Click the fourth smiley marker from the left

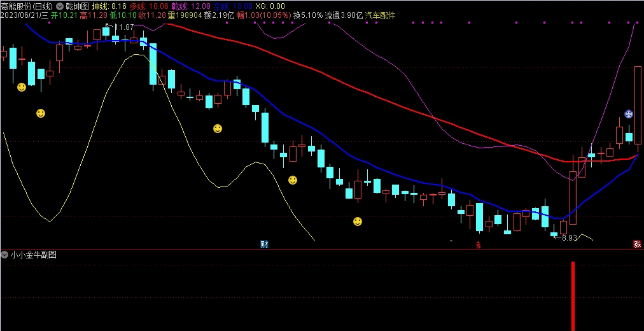(293, 180)
